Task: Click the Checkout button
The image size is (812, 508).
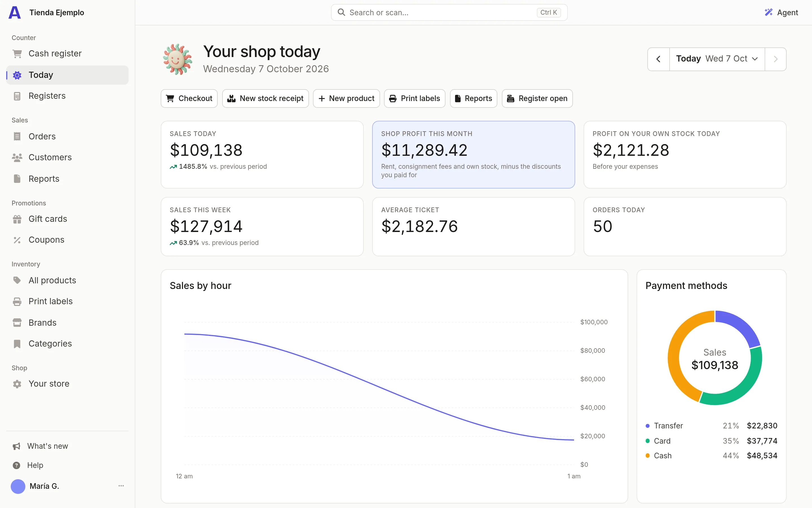Action: (189, 98)
